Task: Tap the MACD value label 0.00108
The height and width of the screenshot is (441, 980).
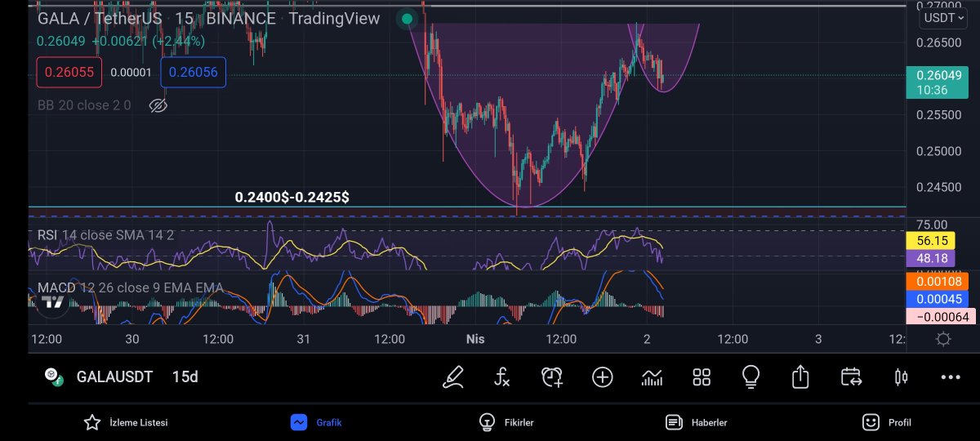Action: [x=937, y=282]
